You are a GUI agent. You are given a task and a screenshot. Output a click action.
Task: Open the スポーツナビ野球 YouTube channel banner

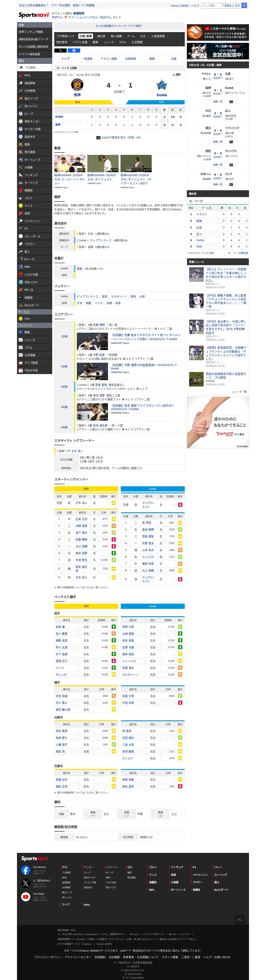[218, 32]
